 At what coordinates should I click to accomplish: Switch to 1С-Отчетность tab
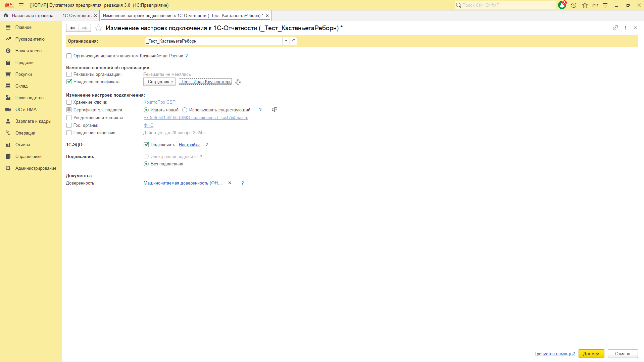click(77, 16)
